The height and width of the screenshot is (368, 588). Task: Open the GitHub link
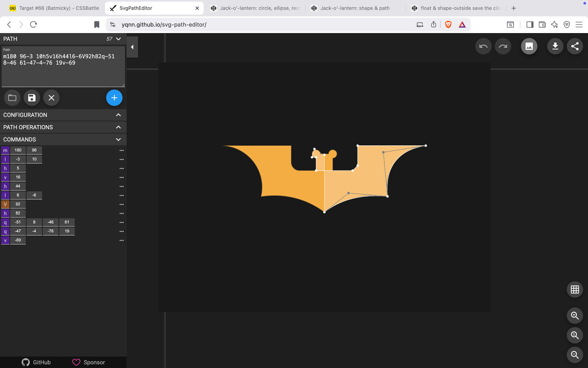coord(36,362)
